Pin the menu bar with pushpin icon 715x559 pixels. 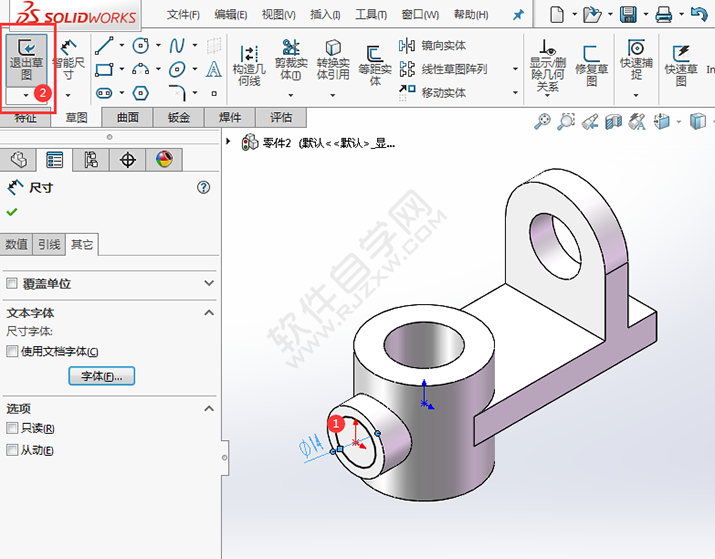pos(518,15)
